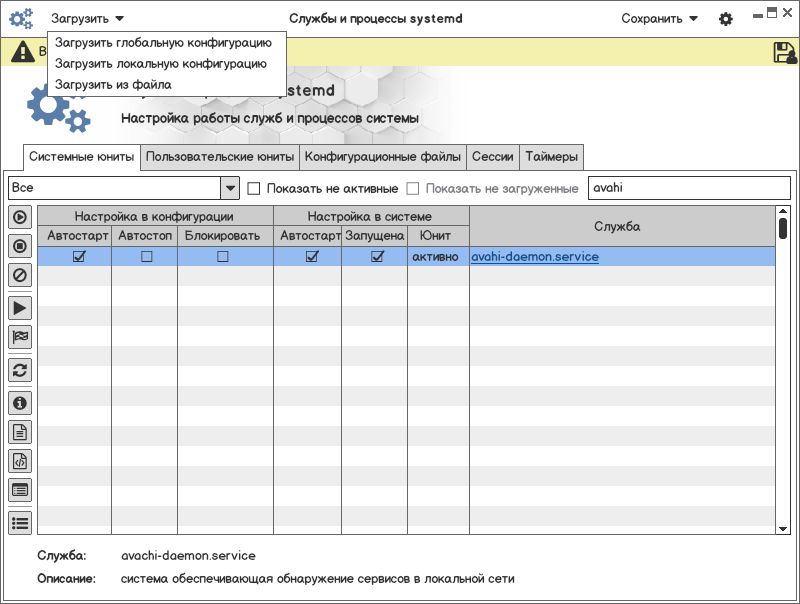
Task: Click the refresh arrows icon in sidebar
Action: click(19, 369)
